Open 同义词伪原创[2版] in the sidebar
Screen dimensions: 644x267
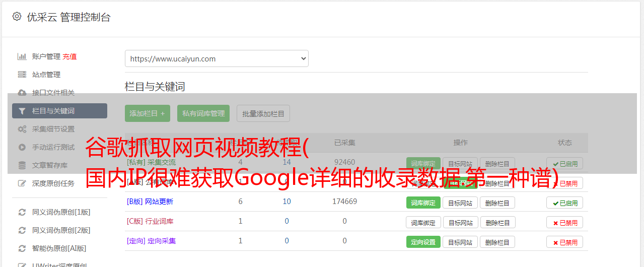[x=61, y=230]
